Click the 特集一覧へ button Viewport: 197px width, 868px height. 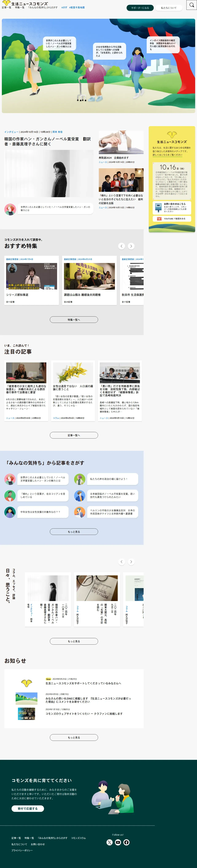click(x=74, y=320)
